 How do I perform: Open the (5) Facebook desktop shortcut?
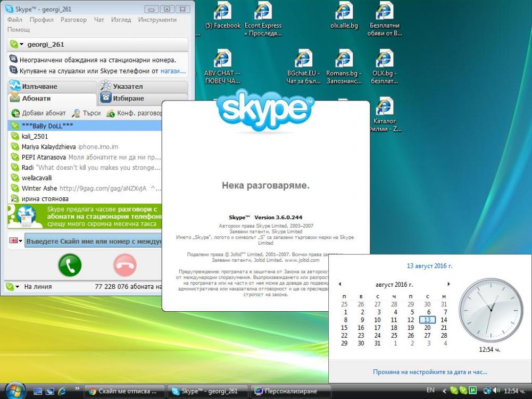point(222,15)
